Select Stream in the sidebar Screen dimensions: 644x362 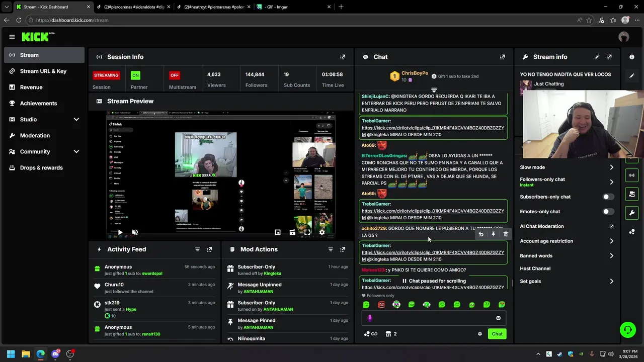click(x=44, y=55)
